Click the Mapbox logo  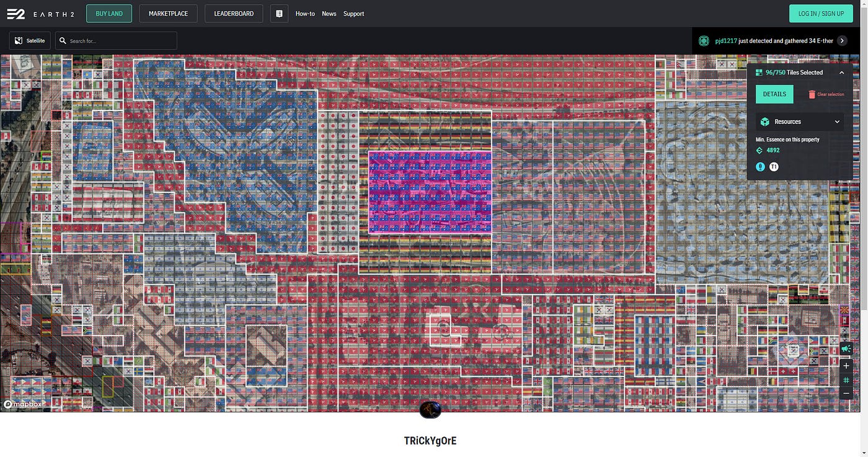[x=22, y=404]
